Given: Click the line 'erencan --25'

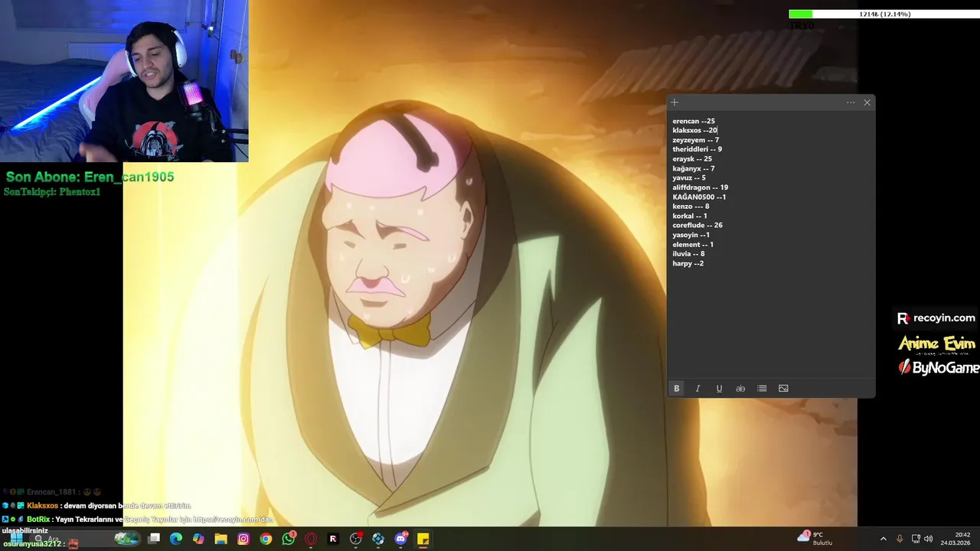Looking at the screenshot, I should 694,121.
